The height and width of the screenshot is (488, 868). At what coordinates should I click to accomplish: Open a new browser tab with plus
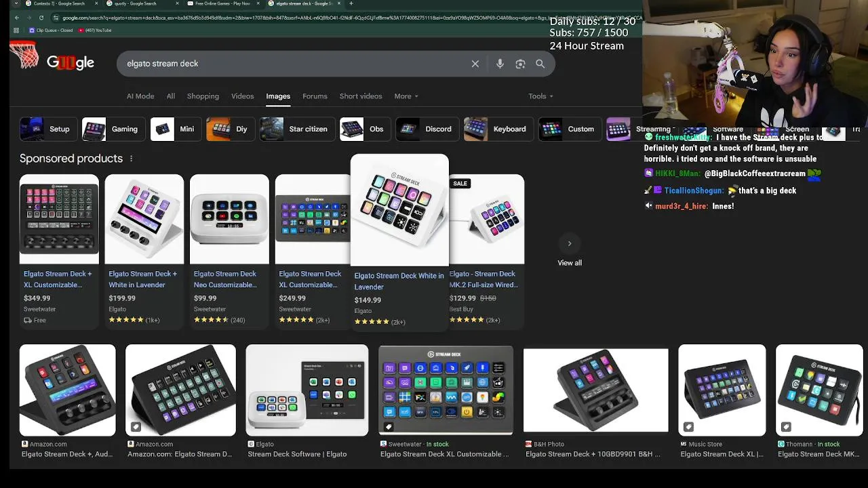(x=351, y=3)
